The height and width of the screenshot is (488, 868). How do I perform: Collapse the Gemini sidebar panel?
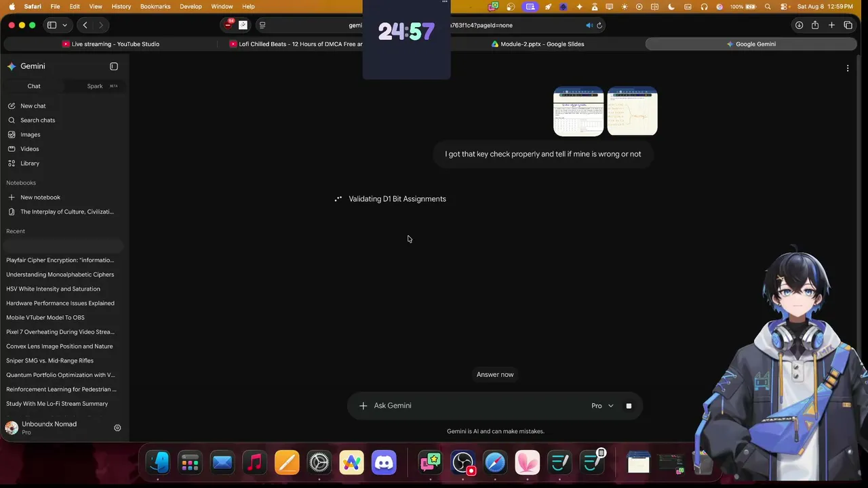[x=114, y=66]
